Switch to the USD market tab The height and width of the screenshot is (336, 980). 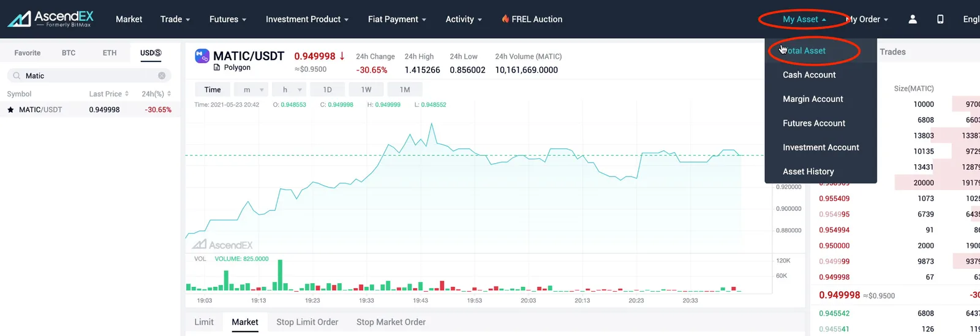pyautogui.click(x=151, y=53)
